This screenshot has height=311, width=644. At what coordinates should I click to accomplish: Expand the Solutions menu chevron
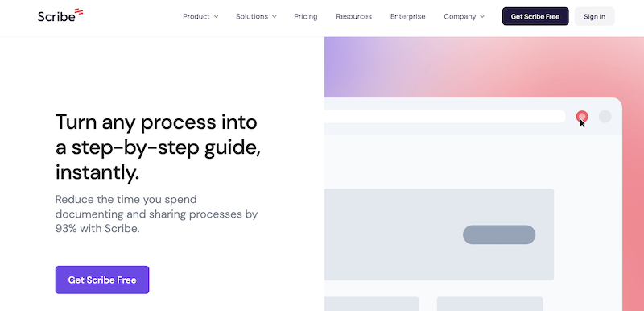pos(275,16)
